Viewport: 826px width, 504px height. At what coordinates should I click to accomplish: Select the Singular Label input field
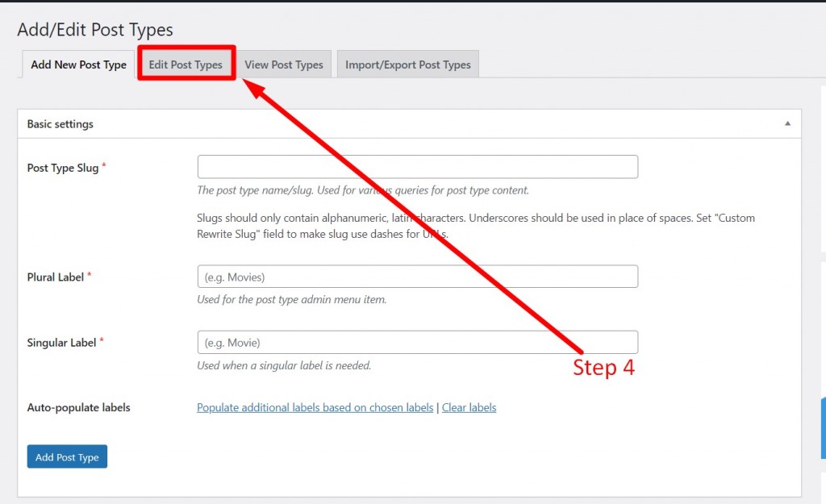418,343
